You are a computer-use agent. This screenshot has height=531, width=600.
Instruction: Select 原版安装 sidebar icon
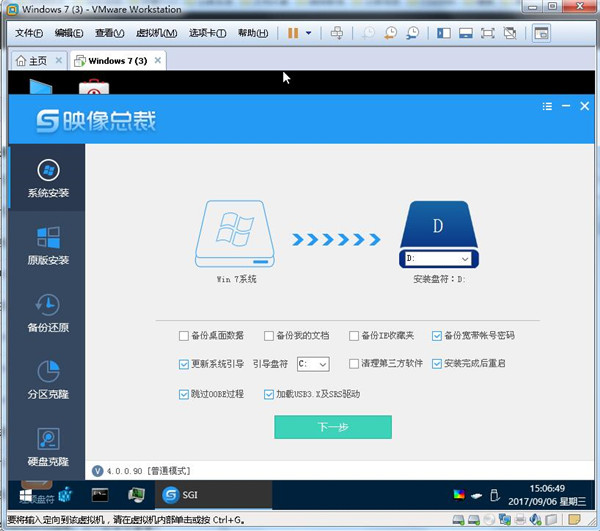click(48, 245)
